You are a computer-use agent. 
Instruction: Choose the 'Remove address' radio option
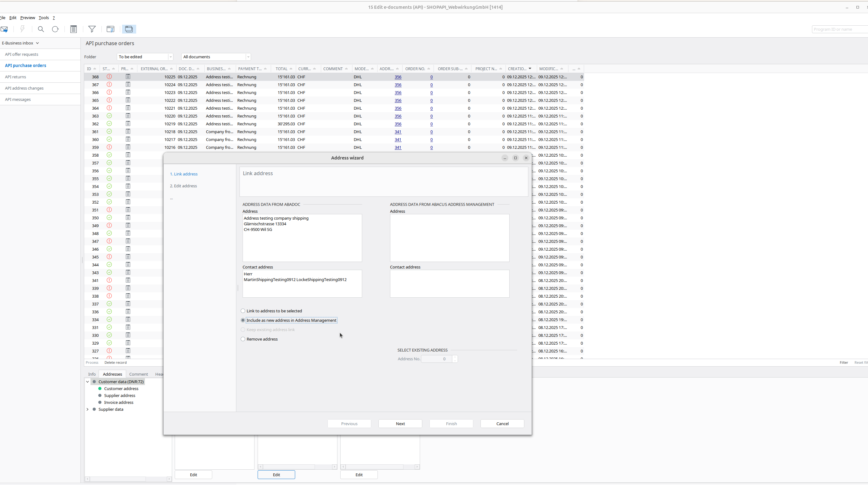(243, 339)
